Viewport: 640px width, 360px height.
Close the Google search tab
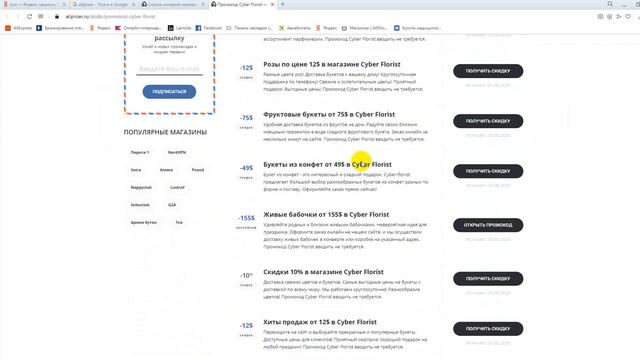point(133,4)
